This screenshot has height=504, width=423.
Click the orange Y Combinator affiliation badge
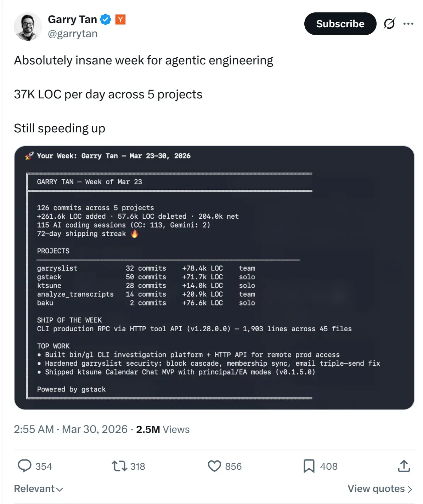tap(120, 19)
